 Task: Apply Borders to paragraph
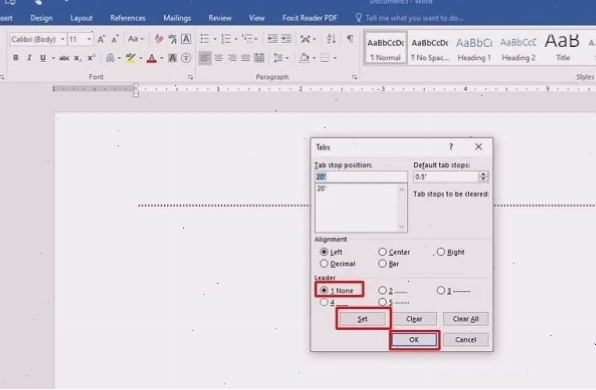tap(325, 58)
